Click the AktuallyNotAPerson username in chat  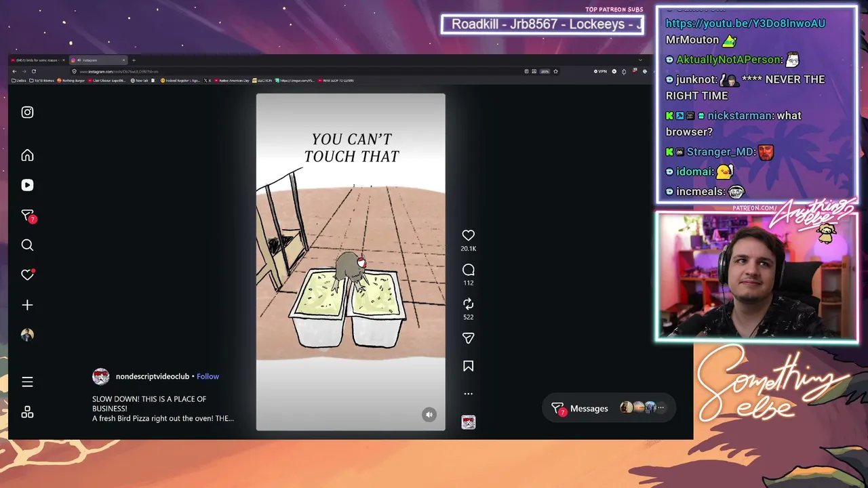[728, 60]
